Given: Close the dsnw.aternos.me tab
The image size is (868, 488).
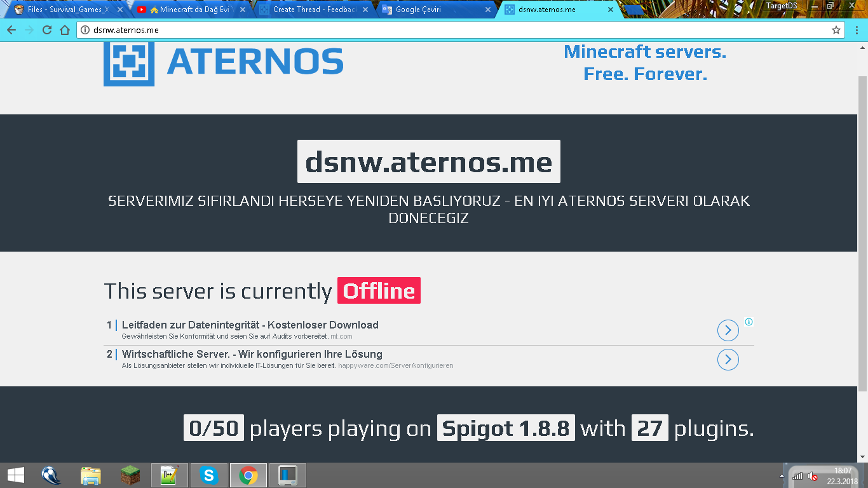Looking at the screenshot, I should pyautogui.click(x=611, y=10).
